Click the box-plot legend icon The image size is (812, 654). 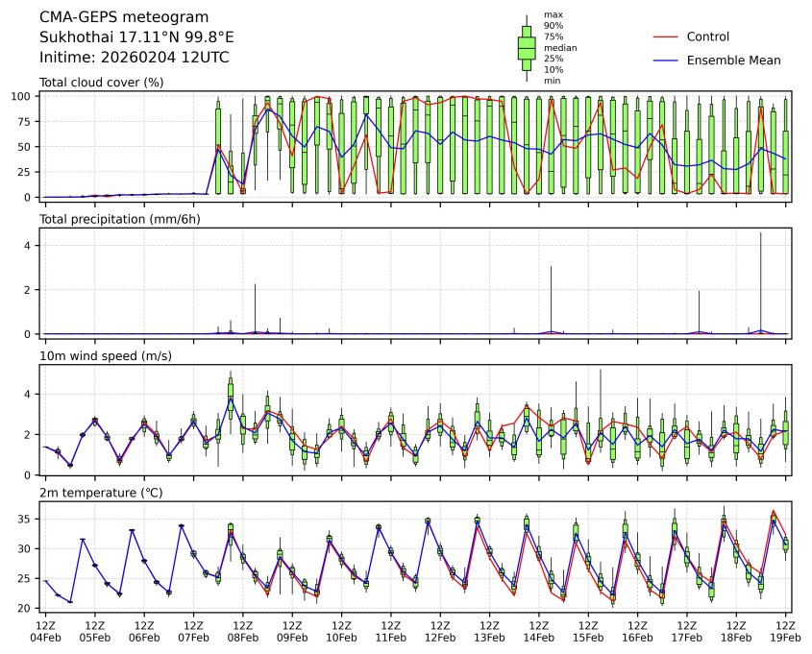[527, 48]
